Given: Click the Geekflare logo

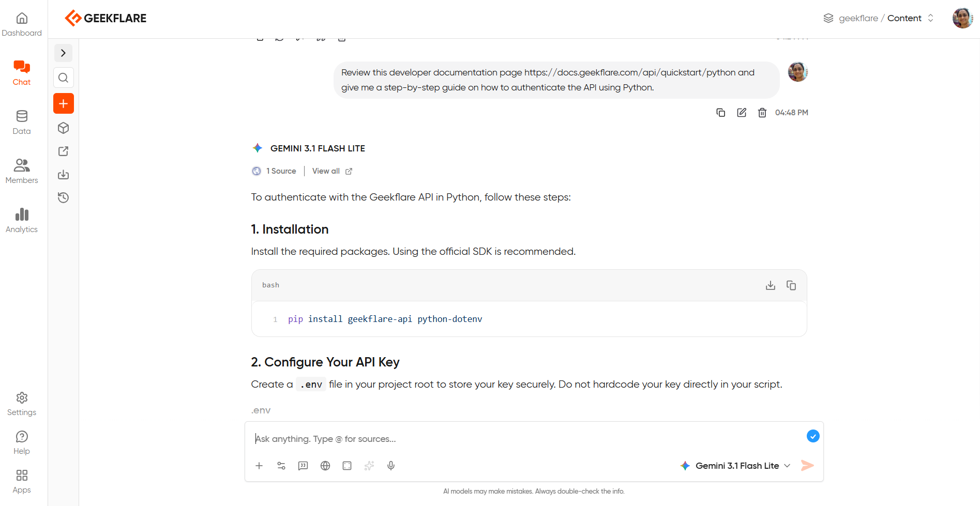Looking at the screenshot, I should coord(105,18).
